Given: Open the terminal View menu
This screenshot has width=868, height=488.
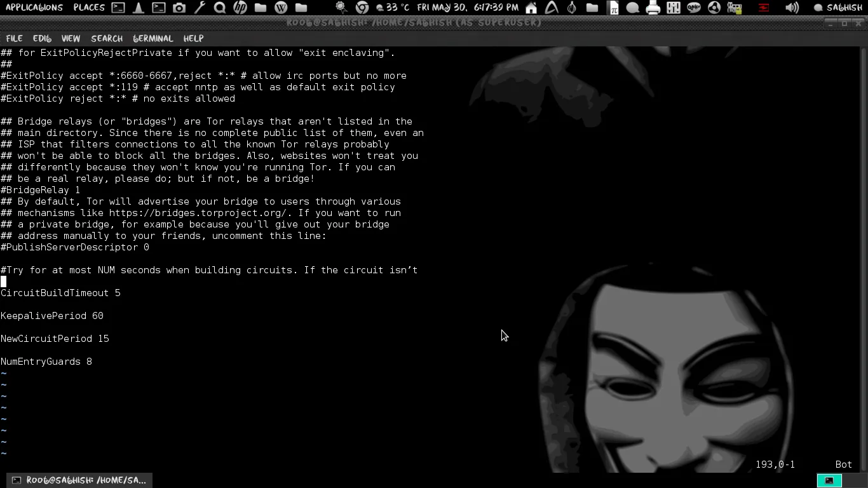Looking at the screenshot, I should coord(71,38).
